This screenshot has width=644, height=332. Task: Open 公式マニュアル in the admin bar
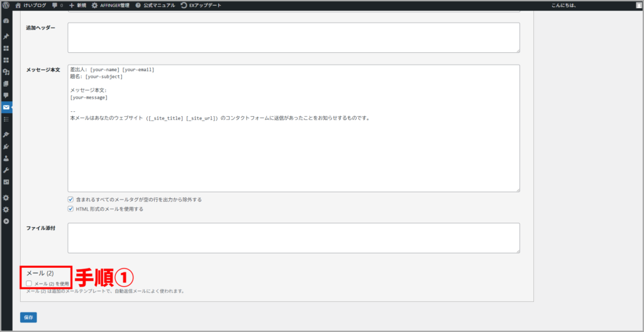tap(155, 5)
